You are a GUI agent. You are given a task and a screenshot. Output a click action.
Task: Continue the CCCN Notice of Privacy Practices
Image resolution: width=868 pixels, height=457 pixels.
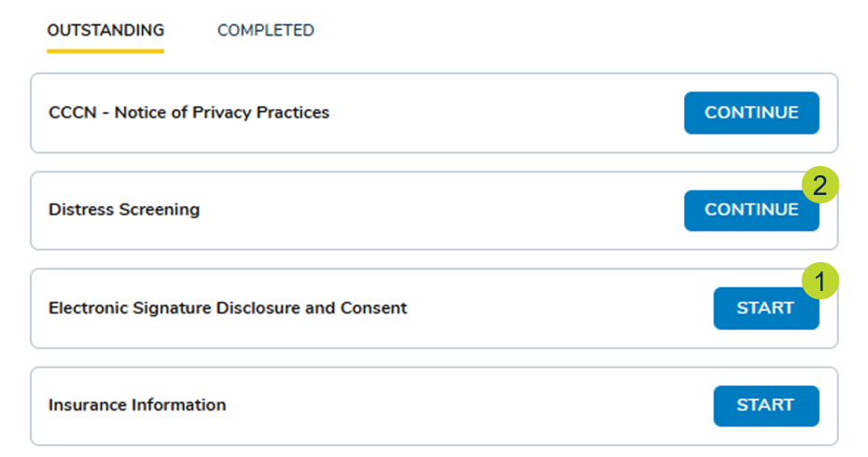751,113
